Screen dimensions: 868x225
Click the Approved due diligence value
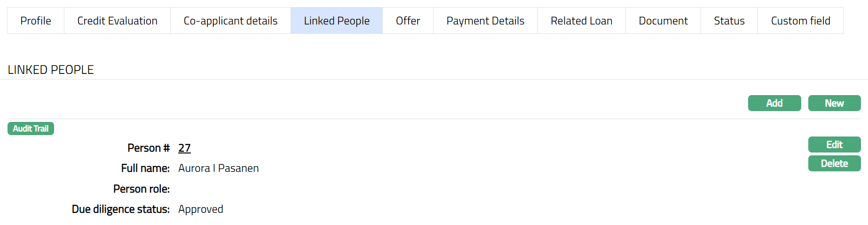click(x=201, y=209)
